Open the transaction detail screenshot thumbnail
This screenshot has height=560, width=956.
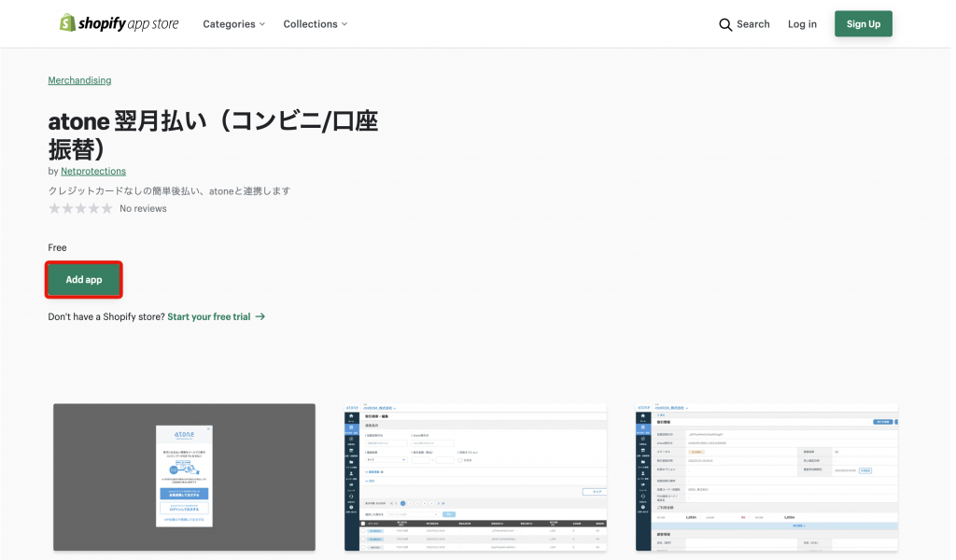click(x=766, y=477)
